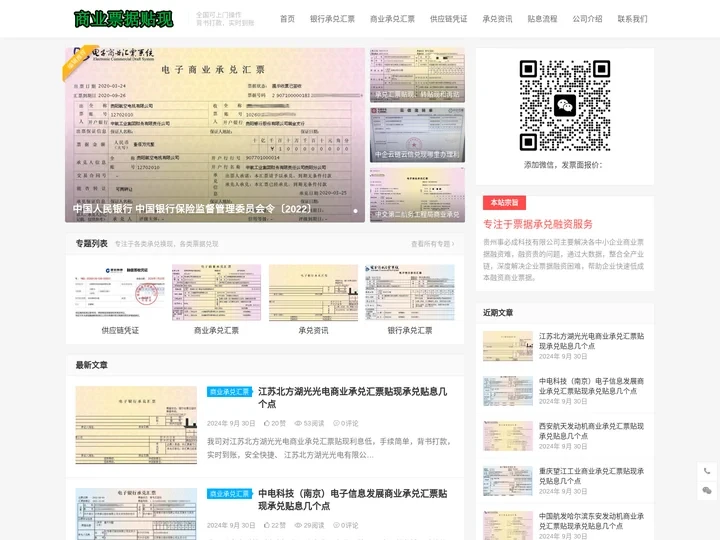Click the 供应链凭证 topic caption
This screenshot has height=540, width=720.
[x=120, y=330]
